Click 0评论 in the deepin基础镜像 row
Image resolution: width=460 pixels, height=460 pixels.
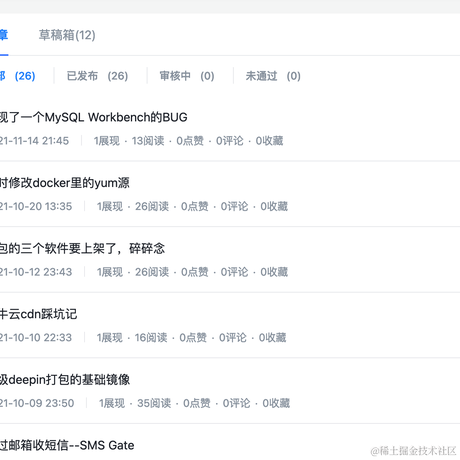pos(236,403)
